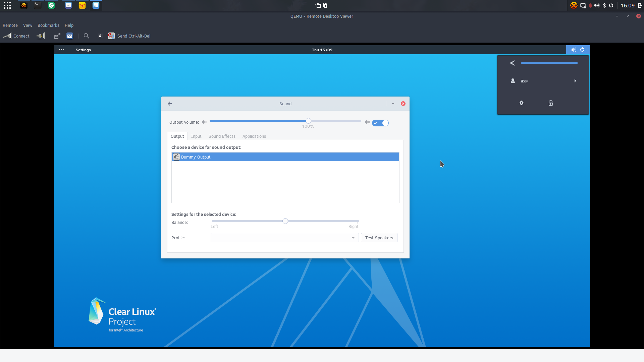
Task: Open the Remote menu
Action: [x=10, y=25]
